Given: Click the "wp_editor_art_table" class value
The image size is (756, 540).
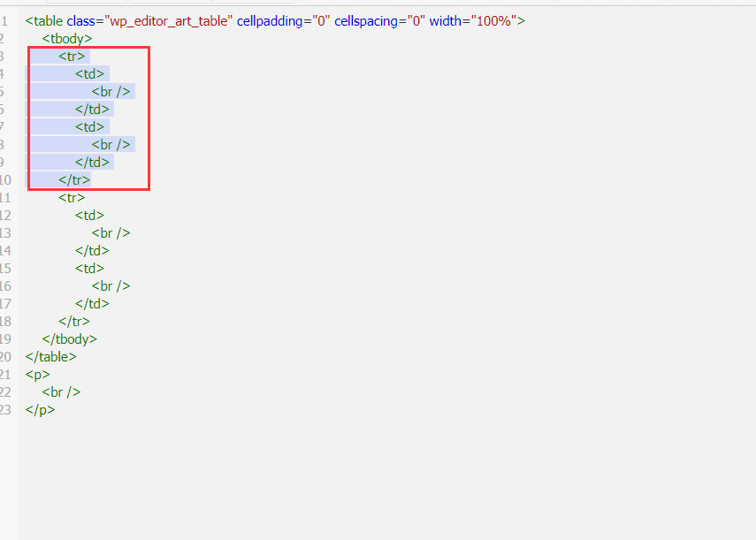Looking at the screenshot, I should [168, 21].
